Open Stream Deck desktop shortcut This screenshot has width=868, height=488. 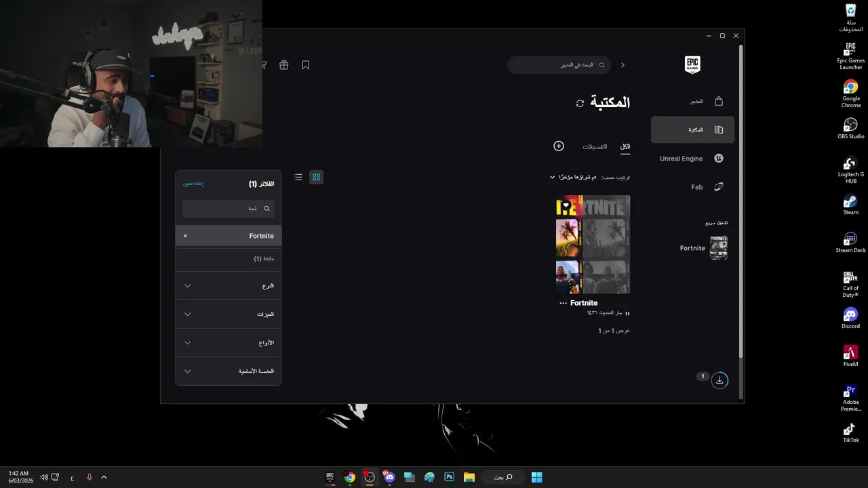tap(851, 243)
